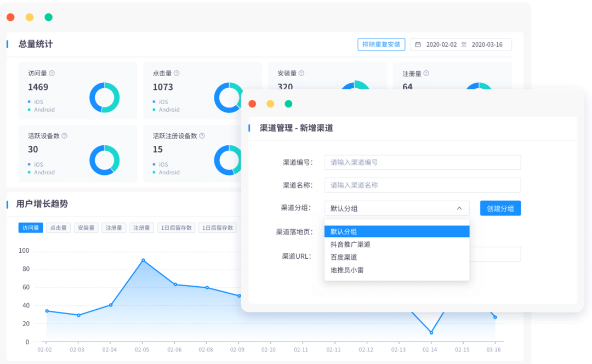This screenshot has height=364, width=592.
Task: Click help icon beside 注册量 card title
Action: pos(426,73)
